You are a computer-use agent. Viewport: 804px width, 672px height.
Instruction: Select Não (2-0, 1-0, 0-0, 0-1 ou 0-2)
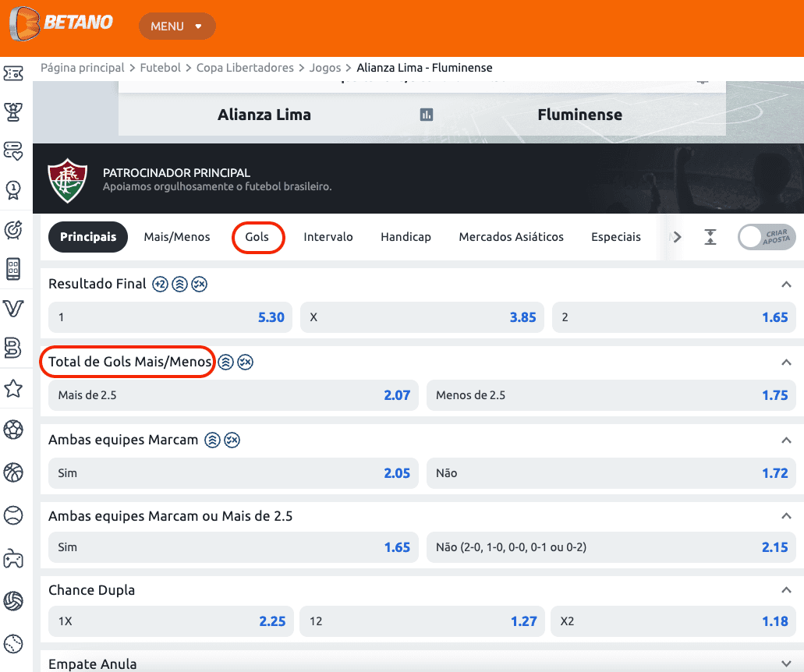point(611,547)
